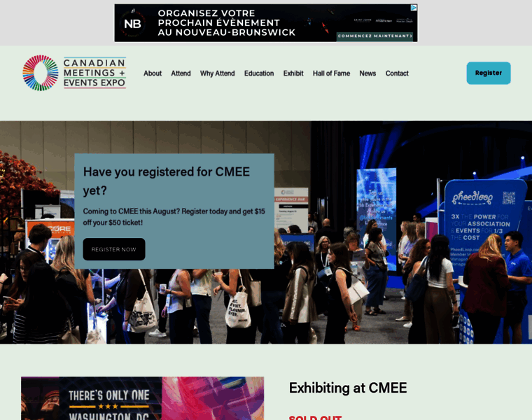
Task: Click the 'Coming to CMEE this August' promo text
Action: point(174,217)
